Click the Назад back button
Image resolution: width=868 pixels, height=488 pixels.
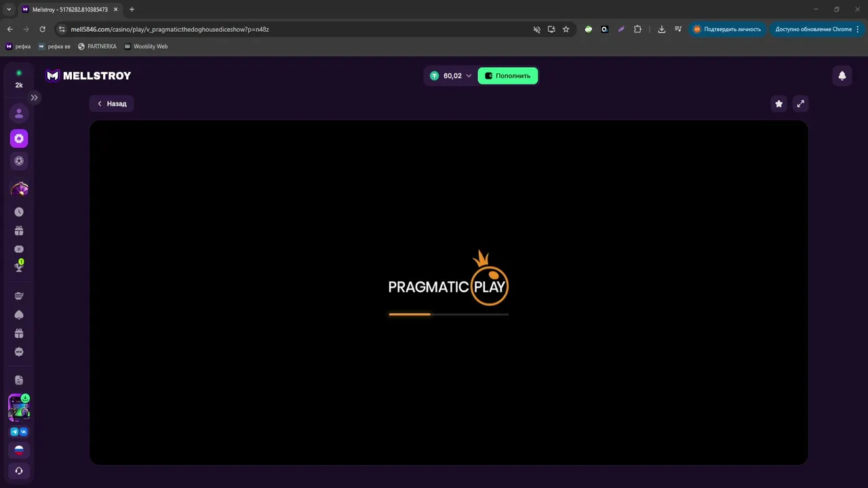click(112, 104)
